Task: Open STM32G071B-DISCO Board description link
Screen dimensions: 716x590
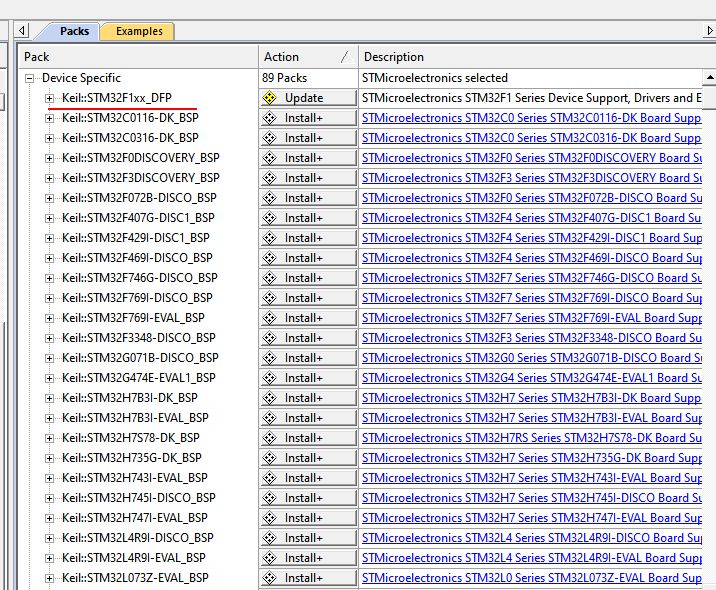Action: [532, 358]
